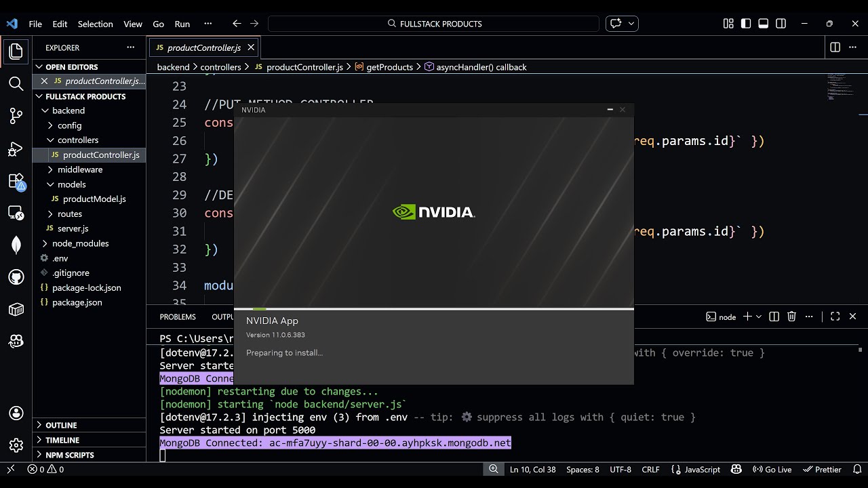Open the new terminal launch profile dropdown
This screenshot has width=868, height=488.
point(758,317)
